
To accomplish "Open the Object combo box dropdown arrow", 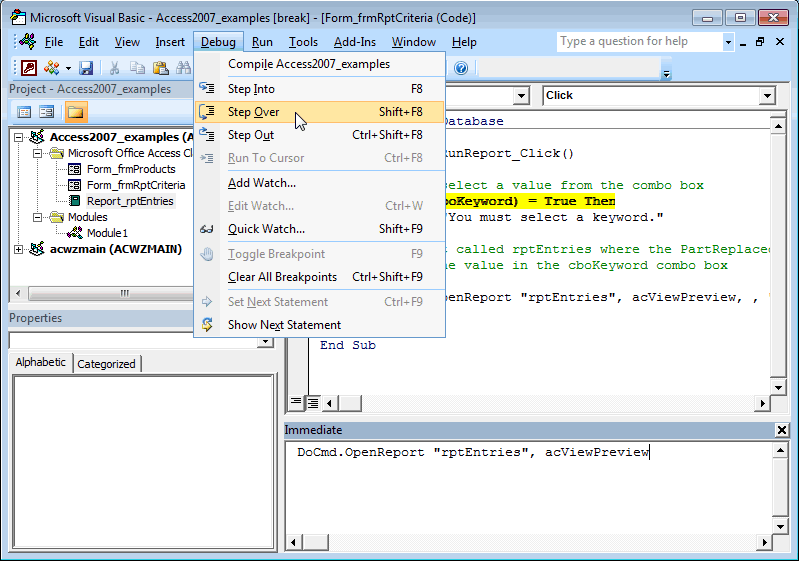I will click(x=521, y=96).
